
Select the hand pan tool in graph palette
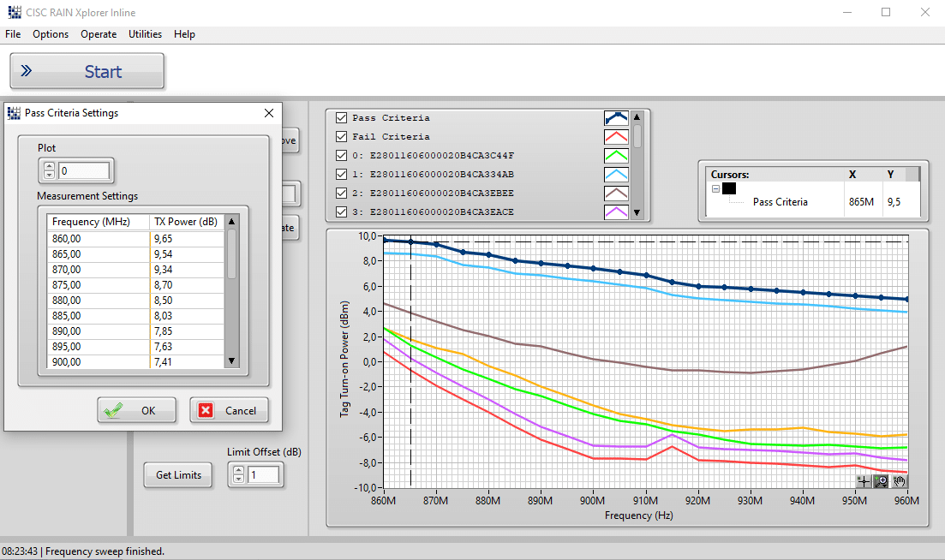(899, 481)
